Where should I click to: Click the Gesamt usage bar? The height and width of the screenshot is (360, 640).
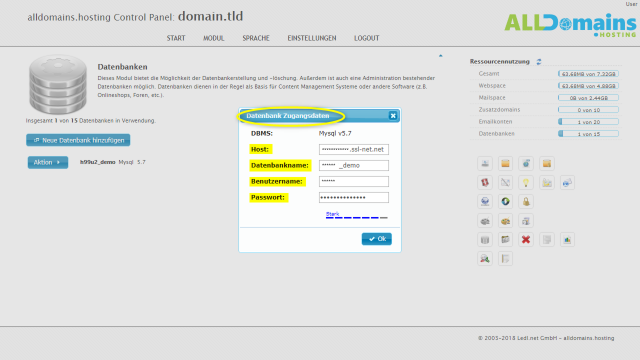(588, 74)
